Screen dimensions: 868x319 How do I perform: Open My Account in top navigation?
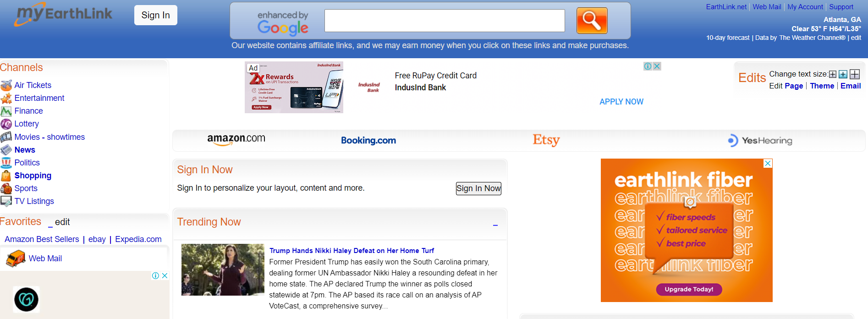805,7
